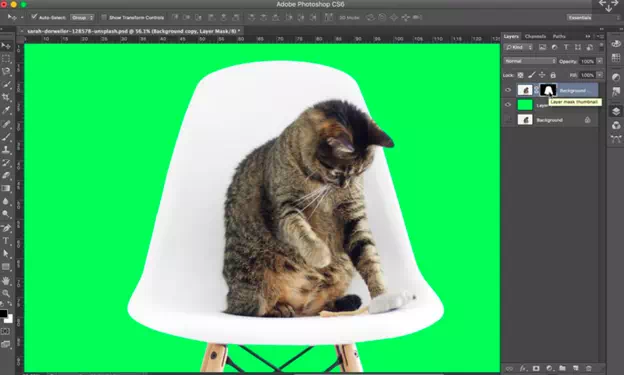Open the Kind filter dropdown
Viewport: 624px width, 375px height.
pos(519,47)
